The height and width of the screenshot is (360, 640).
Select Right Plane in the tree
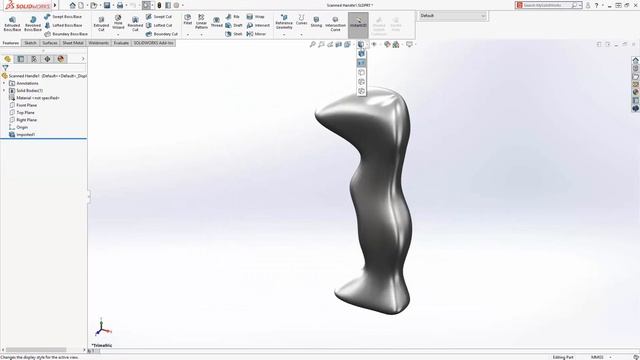(x=27, y=120)
